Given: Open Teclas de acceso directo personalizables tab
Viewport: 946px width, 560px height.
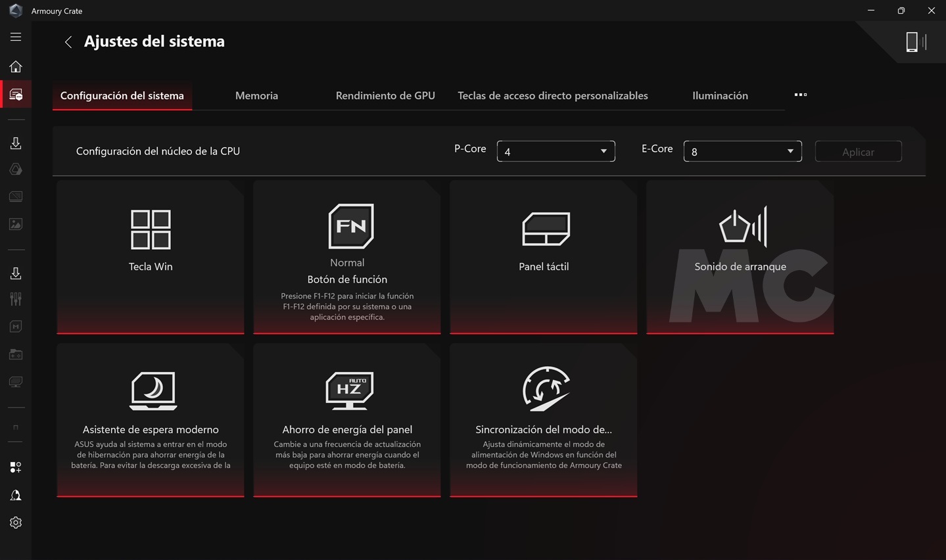Looking at the screenshot, I should (553, 95).
